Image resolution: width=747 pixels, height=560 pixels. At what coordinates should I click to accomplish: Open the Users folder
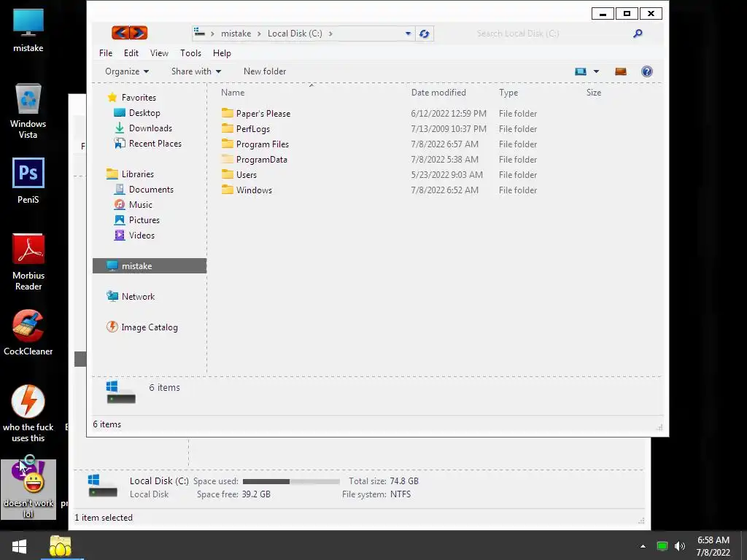pyautogui.click(x=239, y=174)
